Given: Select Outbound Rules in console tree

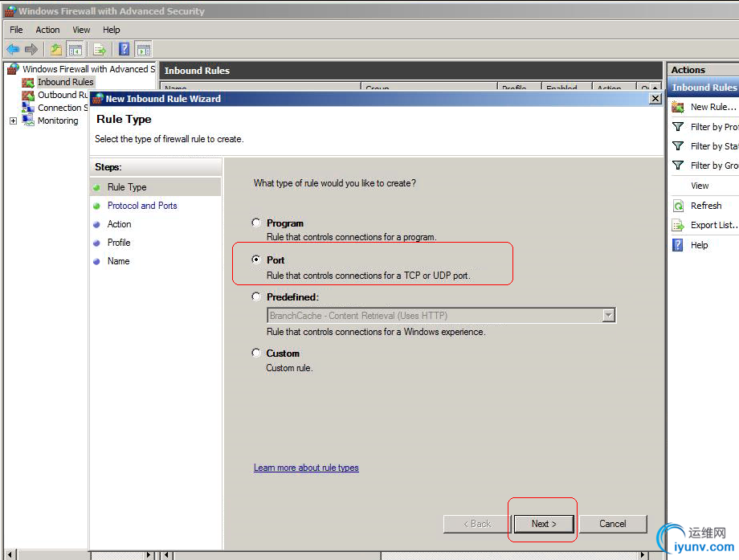Looking at the screenshot, I should tap(63, 95).
